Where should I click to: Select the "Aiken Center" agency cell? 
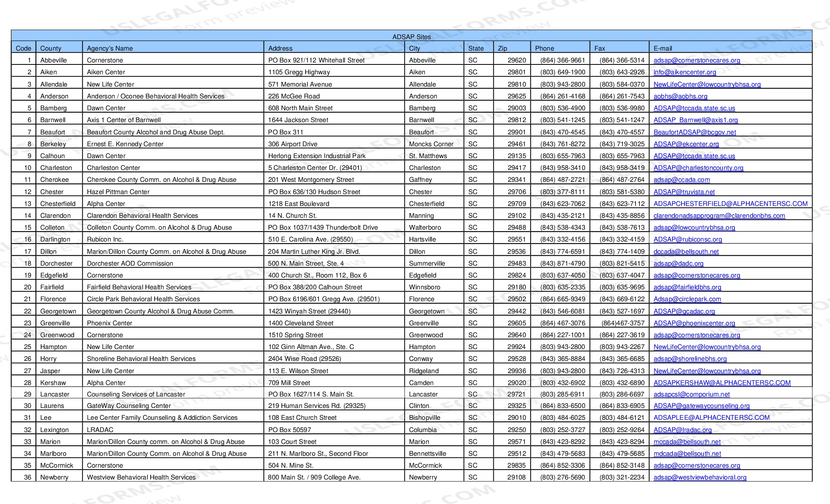[106, 72]
